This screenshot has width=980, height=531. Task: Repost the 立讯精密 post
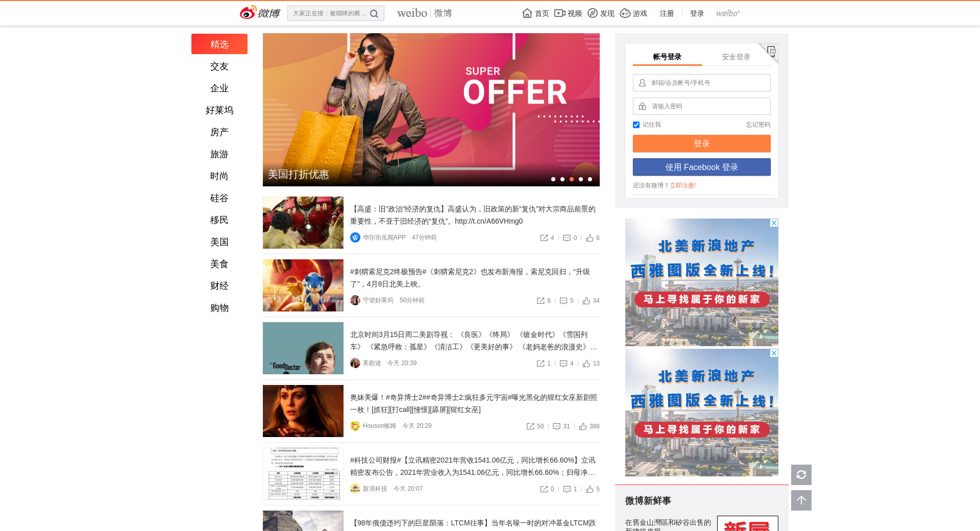pyautogui.click(x=544, y=489)
